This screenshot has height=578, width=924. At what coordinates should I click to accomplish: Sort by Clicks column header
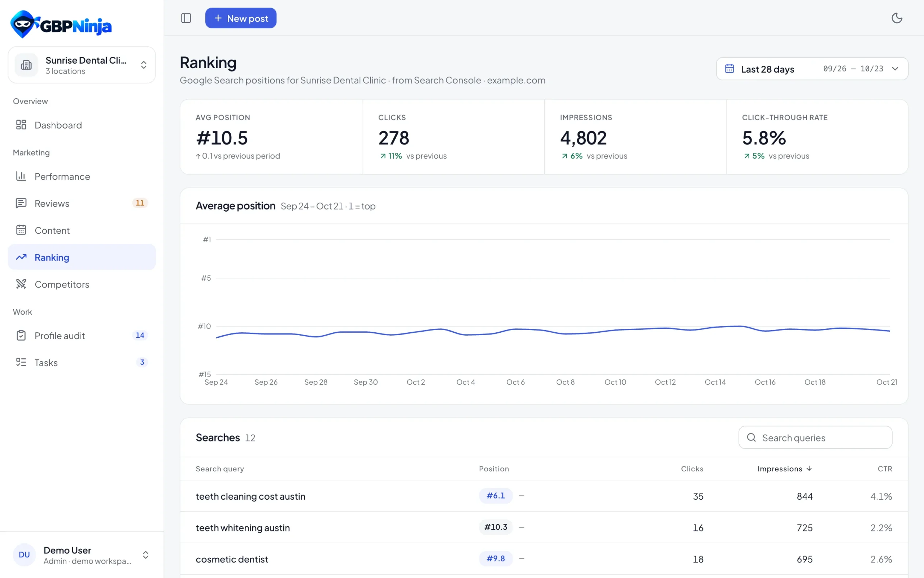tap(692, 469)
